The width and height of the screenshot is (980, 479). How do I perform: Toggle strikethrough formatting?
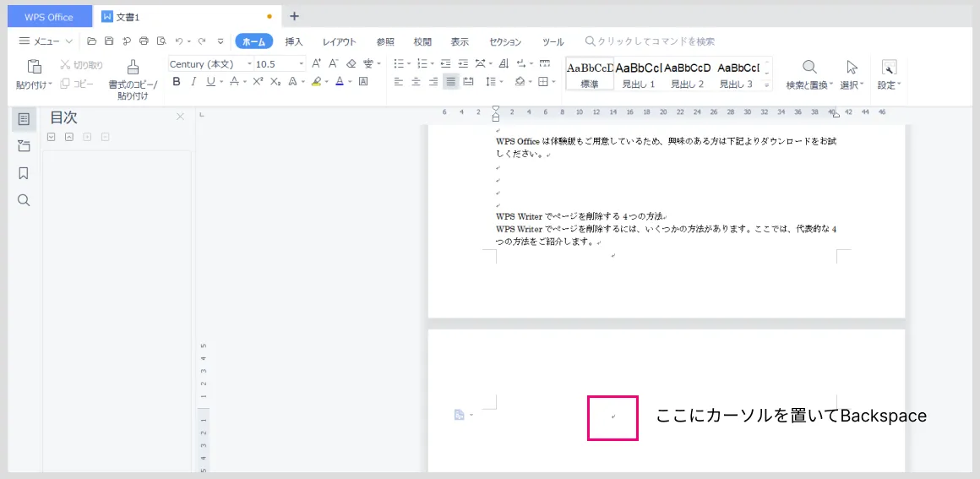[234, 81]
